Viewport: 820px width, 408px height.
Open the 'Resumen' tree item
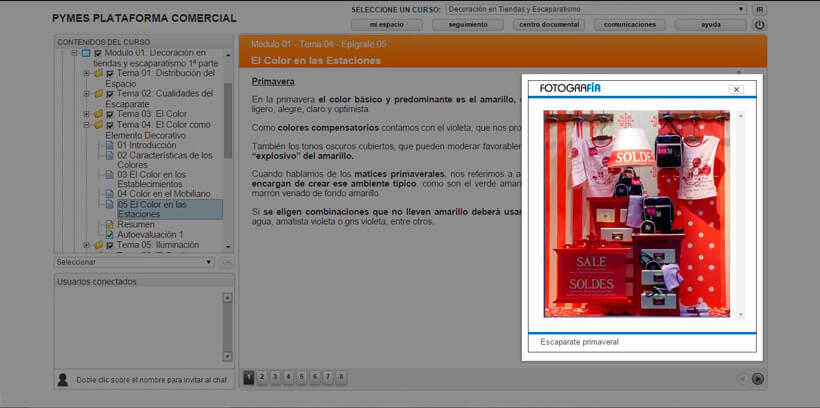[135, 224]
